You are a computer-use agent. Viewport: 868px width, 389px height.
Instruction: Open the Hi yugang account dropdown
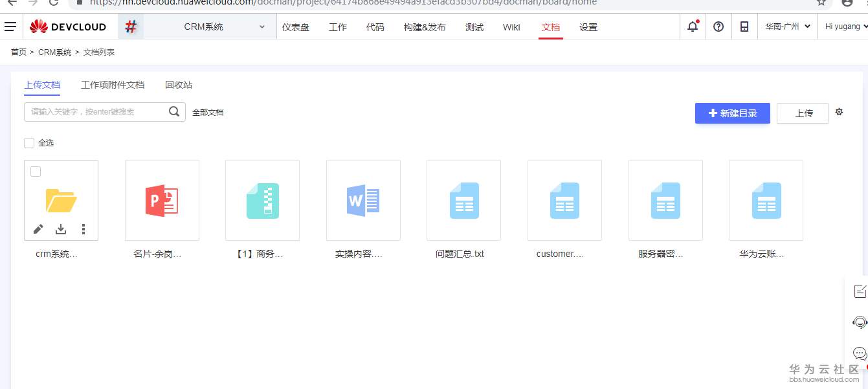(847, 27)
